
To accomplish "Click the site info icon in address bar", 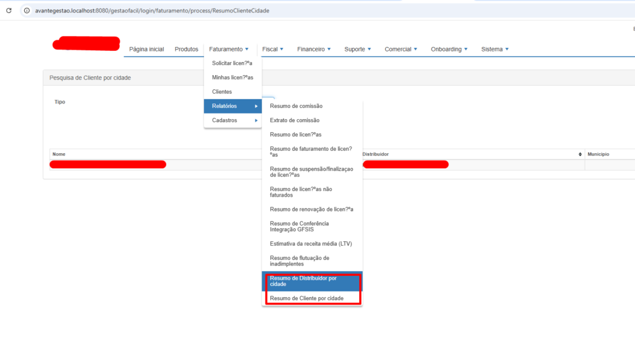I will pyautogui.click(x=27, y=11).
